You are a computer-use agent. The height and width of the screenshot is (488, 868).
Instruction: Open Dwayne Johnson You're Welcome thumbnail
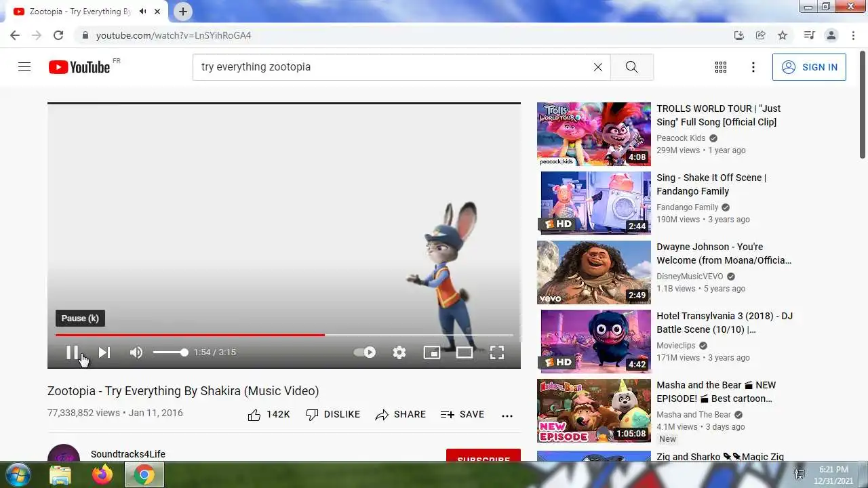tap(594, 272)
